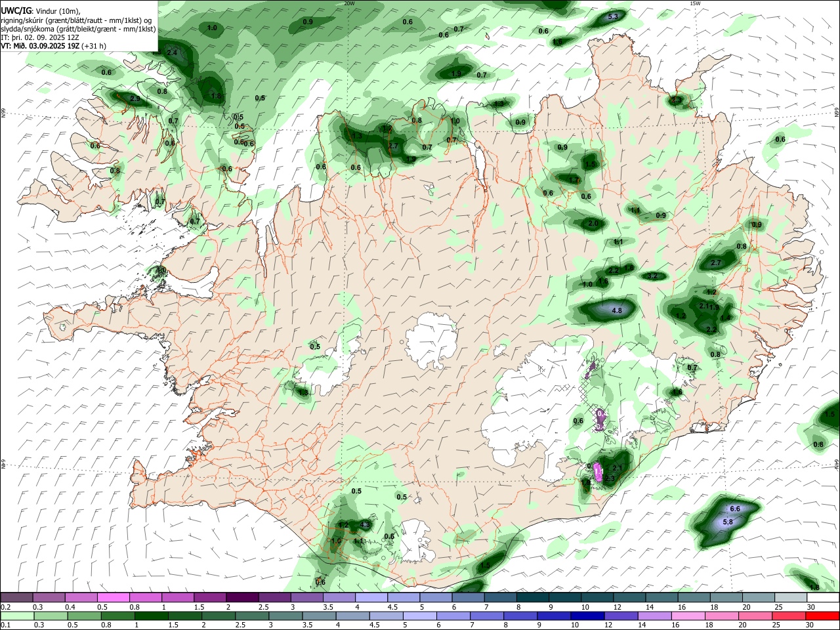
Task: Click the first mauve swatch above upper 0.2 label
Action: 17,598
